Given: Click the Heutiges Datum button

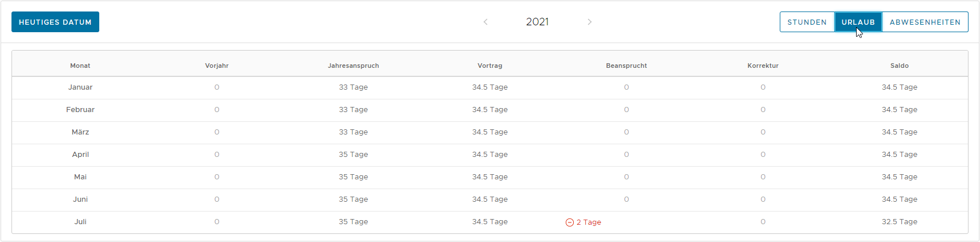Looking at the screenshot, I should pyautogui.click(x=55, y=22).
